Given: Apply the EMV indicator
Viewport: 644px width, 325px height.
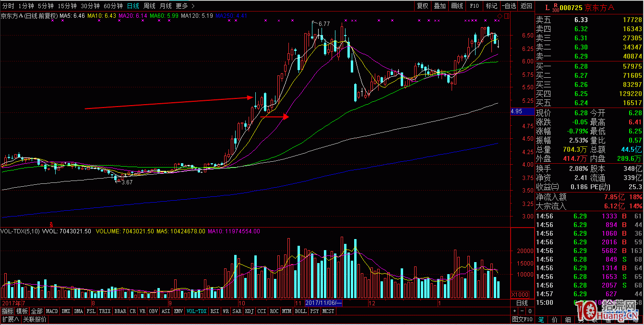Looking at the screenshot, I should [179, 311].
